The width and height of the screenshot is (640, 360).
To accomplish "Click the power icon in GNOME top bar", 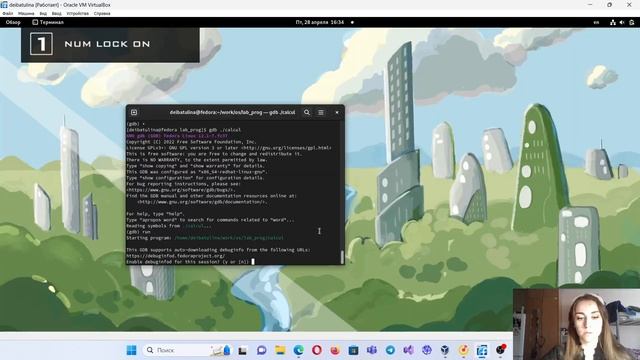I will pos(632,22).
